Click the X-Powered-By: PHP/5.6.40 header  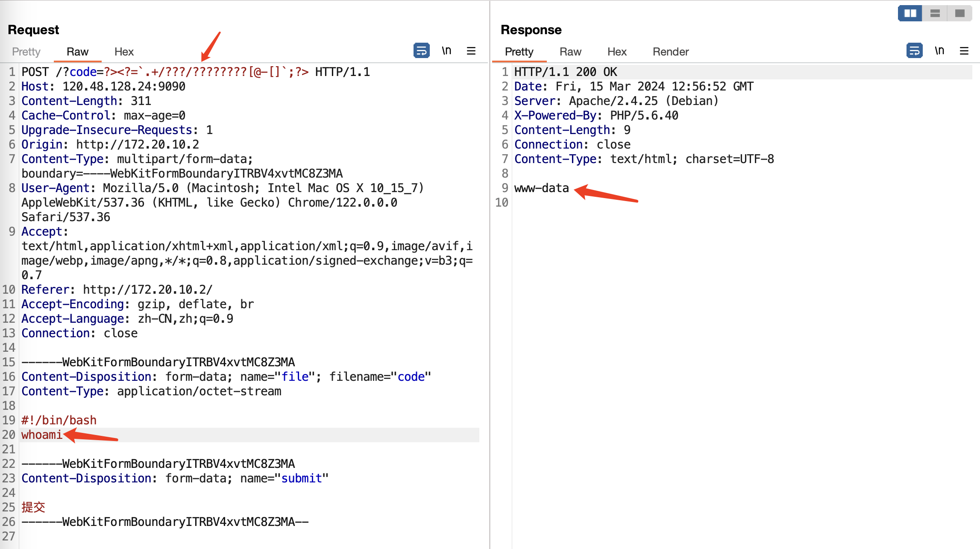point(596,115)
